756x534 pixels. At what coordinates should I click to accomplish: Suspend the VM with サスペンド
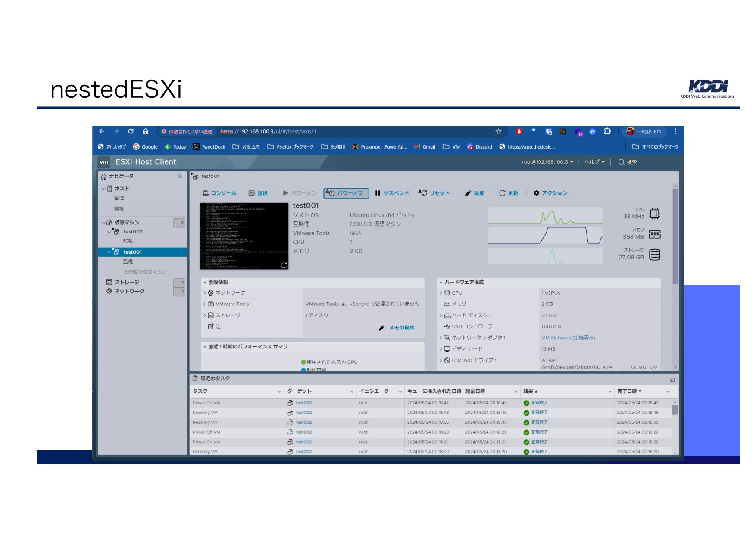pyautogui.click(x=392, y=193)
